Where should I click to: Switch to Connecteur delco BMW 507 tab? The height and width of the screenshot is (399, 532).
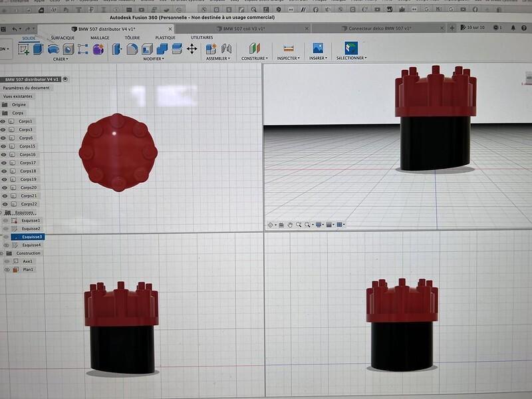point(378,29)
